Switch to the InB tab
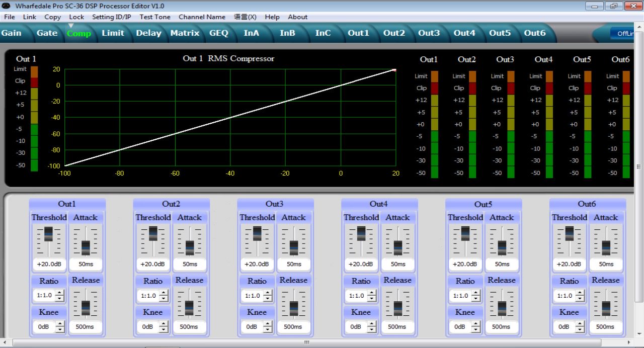Screen dimensions: 644x348 (287, 33)
